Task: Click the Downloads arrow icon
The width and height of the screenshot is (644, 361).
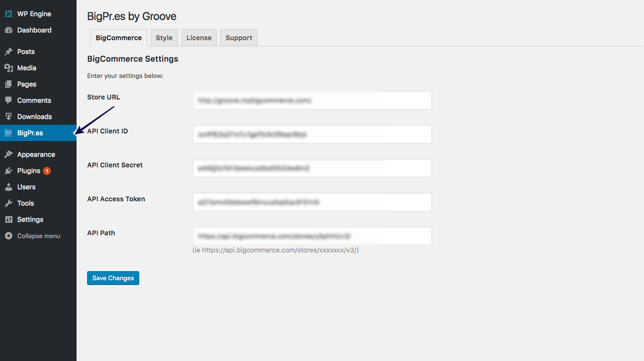Action: pyautogui.click(x=9, y=117)
